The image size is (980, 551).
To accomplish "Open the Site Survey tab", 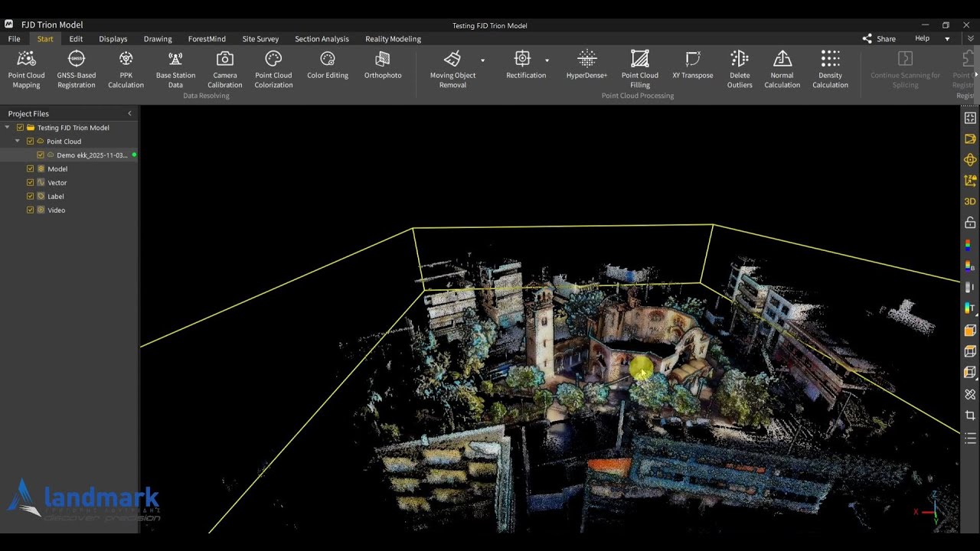I will 260,39.
